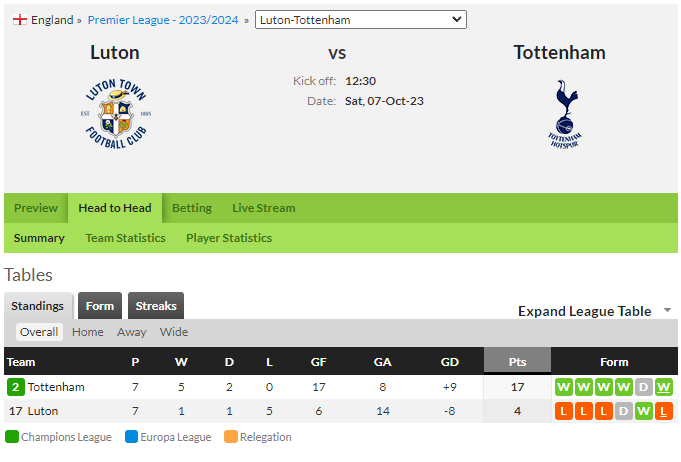The height and width of the screenshot is (462, 681).
Task: Click Tottenham's last underlined W form badge
Action: pyautogui.click(x=664, y=387)
